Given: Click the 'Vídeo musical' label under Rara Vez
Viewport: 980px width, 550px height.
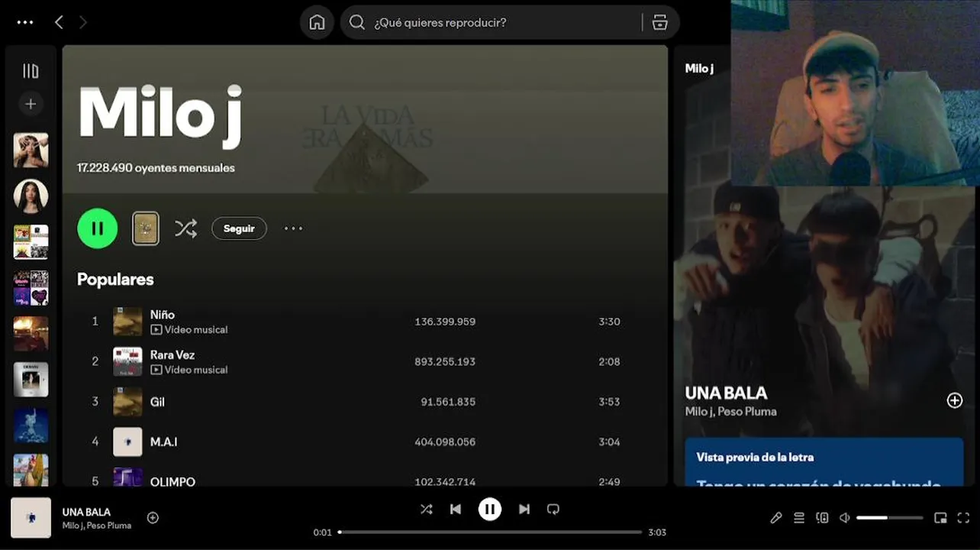Looking at the screenshot, I should tap(189, 370).
